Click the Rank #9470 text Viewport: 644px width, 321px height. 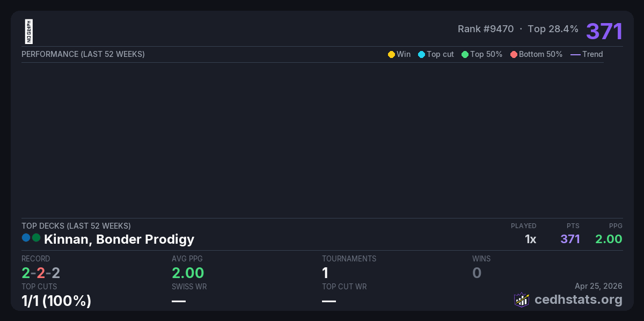(486, 29)
